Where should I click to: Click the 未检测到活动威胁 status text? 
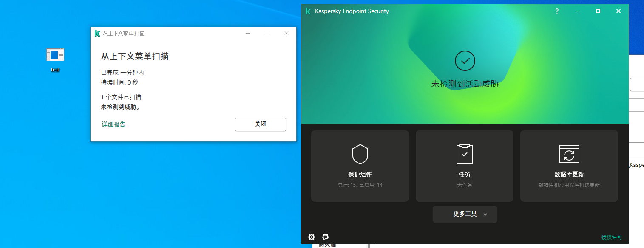click(x=465, y=84)
